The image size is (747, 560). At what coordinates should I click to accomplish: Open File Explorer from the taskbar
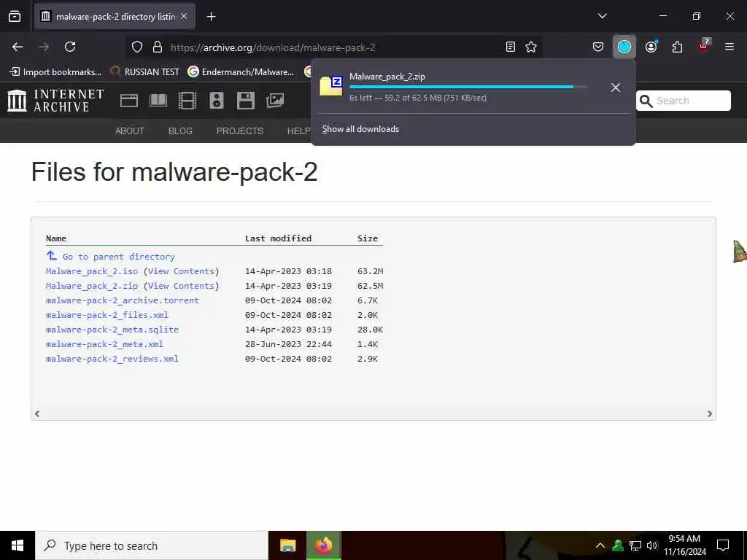pyautogui.click(x=287, y=545)
